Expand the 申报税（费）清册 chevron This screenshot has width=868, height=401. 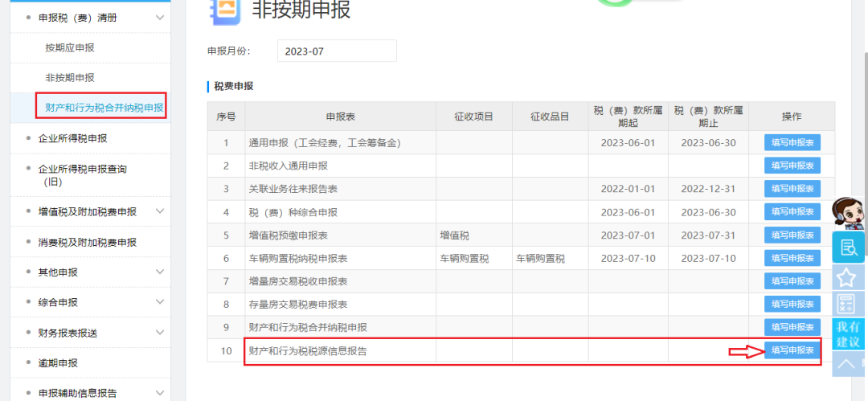(x=160, y=18)
